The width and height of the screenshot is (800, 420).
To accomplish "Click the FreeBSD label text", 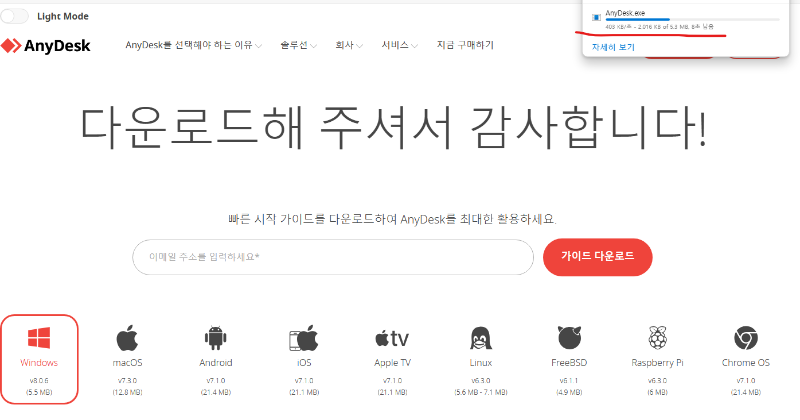I will tap(569, 363).
